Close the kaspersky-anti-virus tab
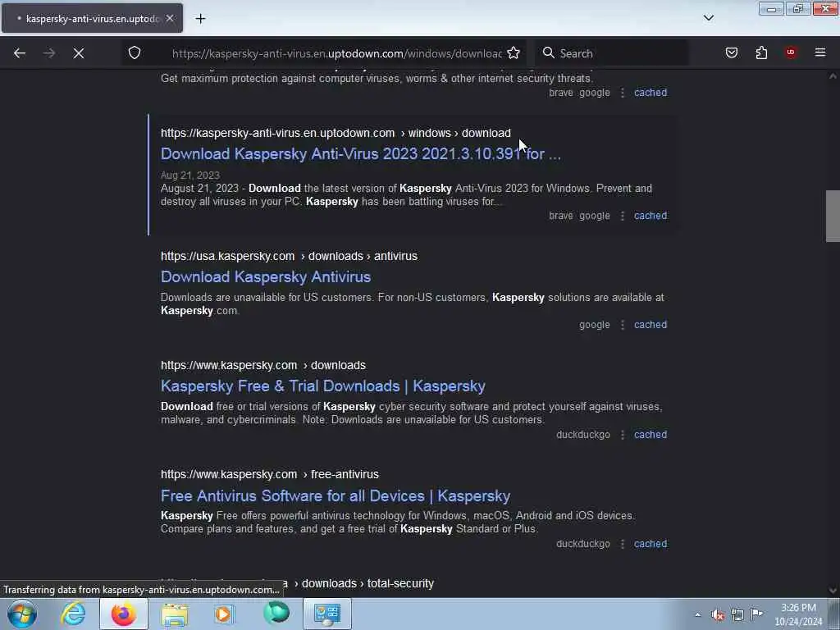Image resolution: width=840 pixels, height=630 pixels. tap(170, 18)
